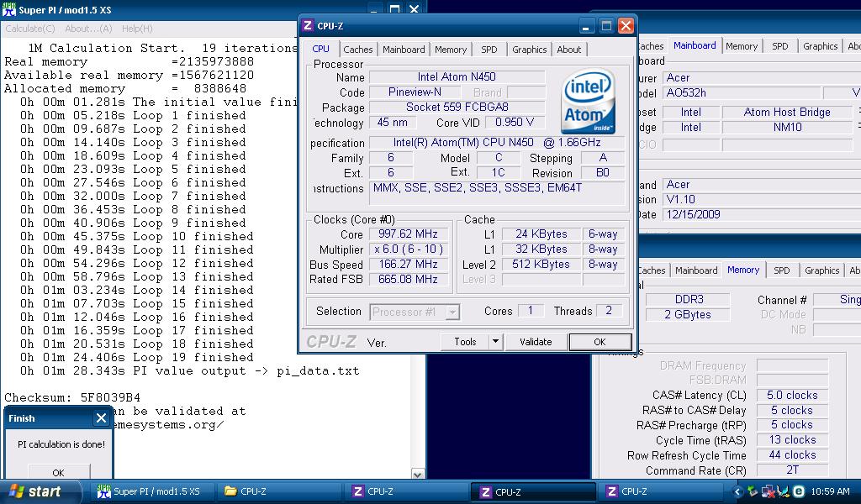Open the Tools dropdown arrow

495,342
